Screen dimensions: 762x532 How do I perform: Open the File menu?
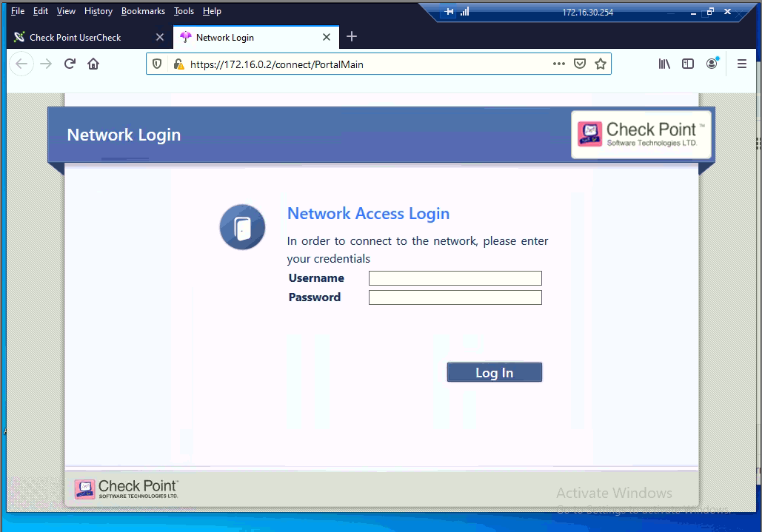coord(18,11)
